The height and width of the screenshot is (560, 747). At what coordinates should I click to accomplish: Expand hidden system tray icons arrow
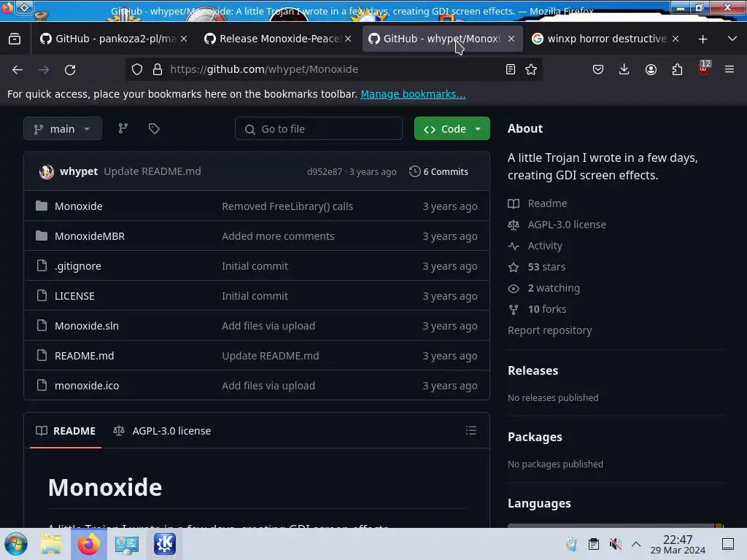click(x=636, y=544)
